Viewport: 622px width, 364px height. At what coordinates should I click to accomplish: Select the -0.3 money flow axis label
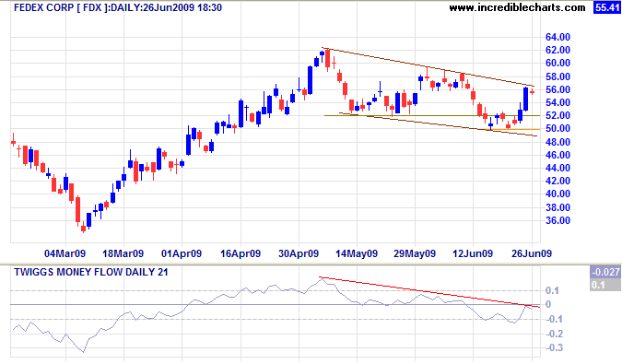tap(554, 348)
